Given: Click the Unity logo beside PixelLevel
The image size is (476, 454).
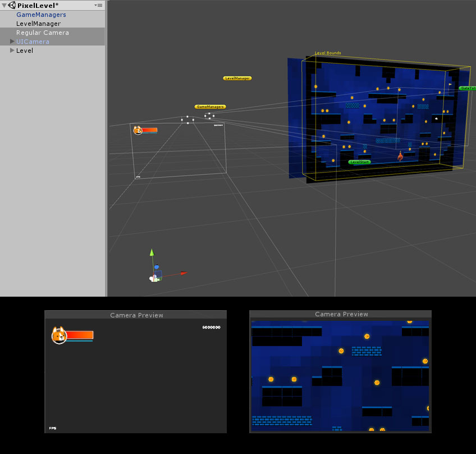Looking at the screenshot, I should (12, 5).
